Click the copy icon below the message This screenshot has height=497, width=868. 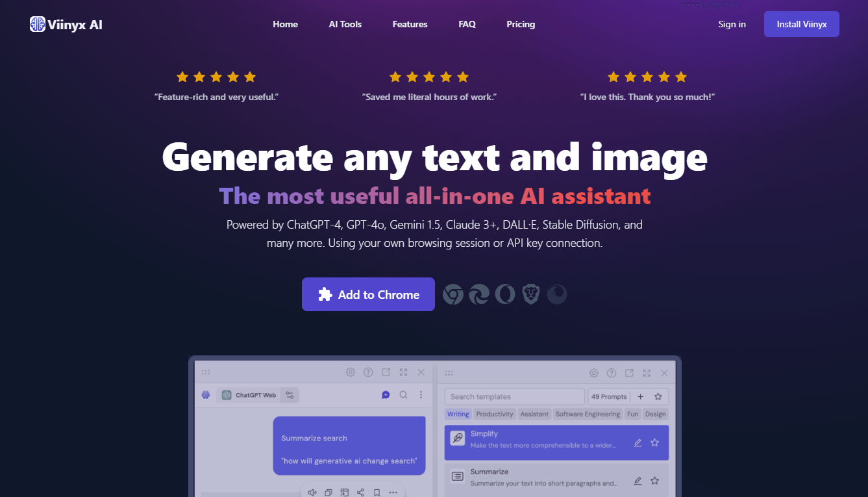(x=329, y=492)
